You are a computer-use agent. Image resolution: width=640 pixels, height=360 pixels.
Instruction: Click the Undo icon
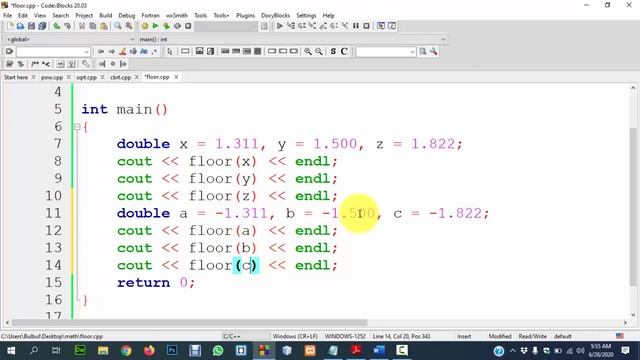[57, 26]
